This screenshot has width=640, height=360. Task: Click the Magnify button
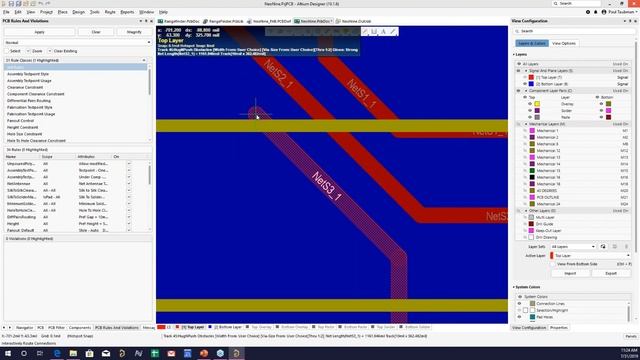click(134, 32)
